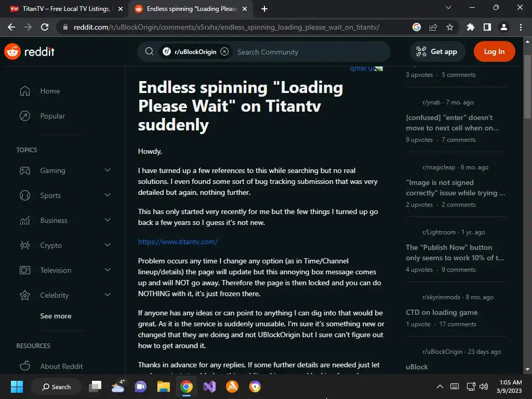Expand the Business topic chevron

click(108, 220)
